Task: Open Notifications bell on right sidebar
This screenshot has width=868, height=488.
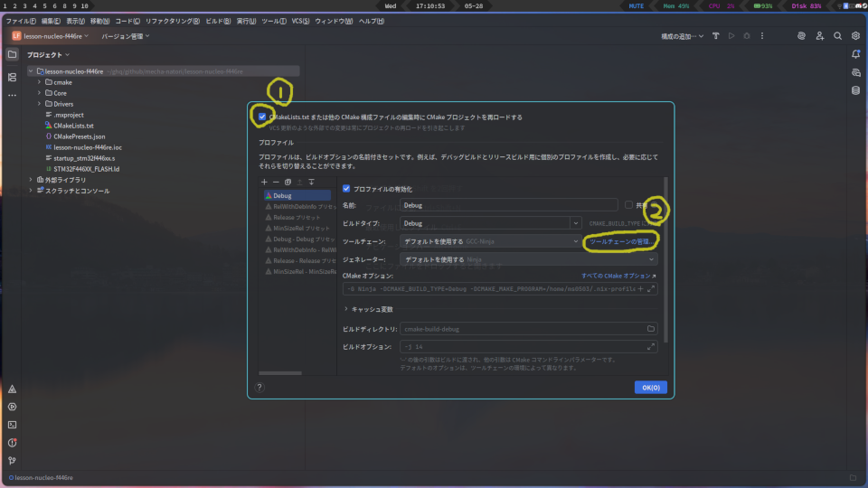Action: [x=856, y=54]
